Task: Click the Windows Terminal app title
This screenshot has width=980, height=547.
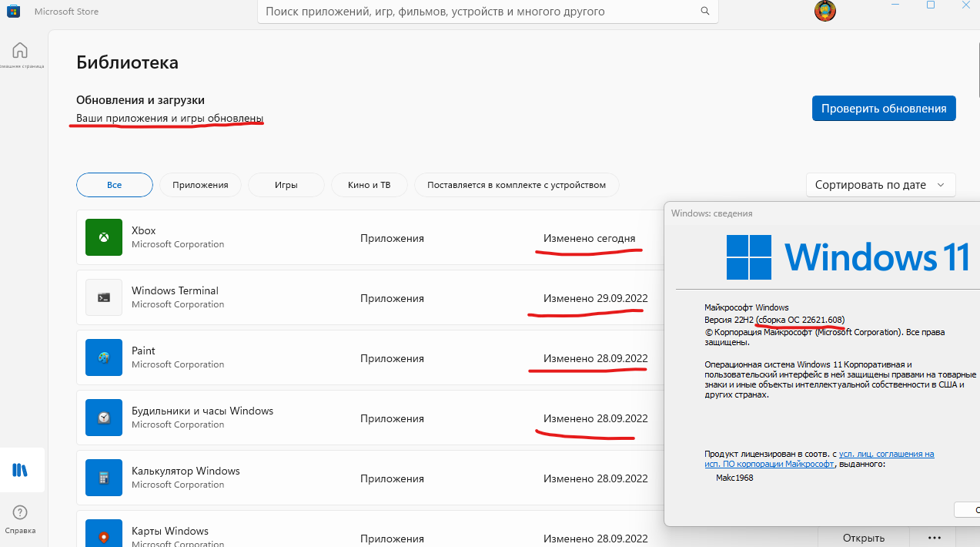Action: coord(175,290)
